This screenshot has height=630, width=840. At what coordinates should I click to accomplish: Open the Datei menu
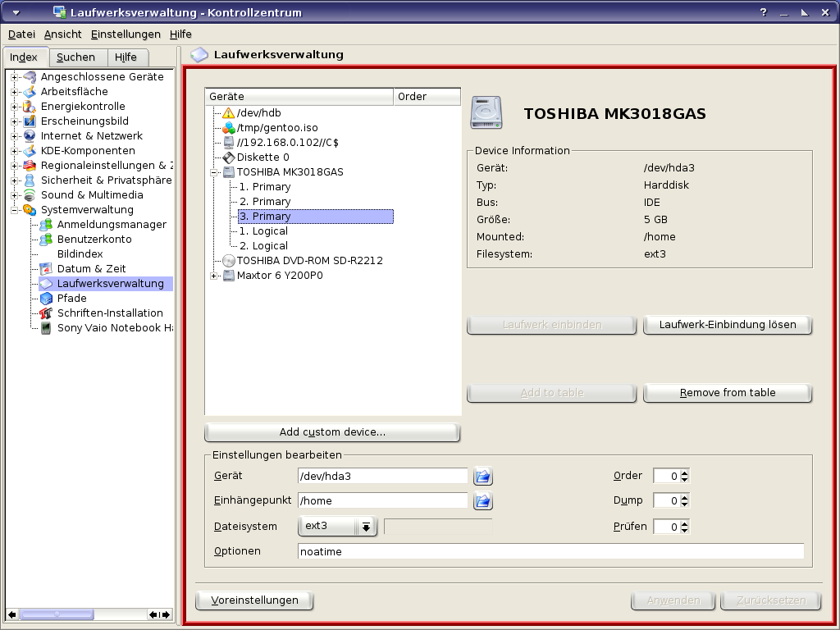[21, 34]
